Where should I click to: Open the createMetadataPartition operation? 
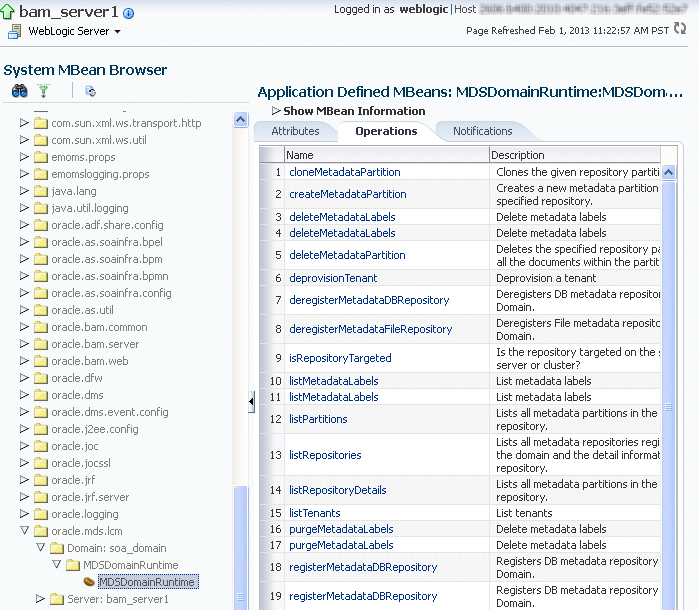[348, 194]
